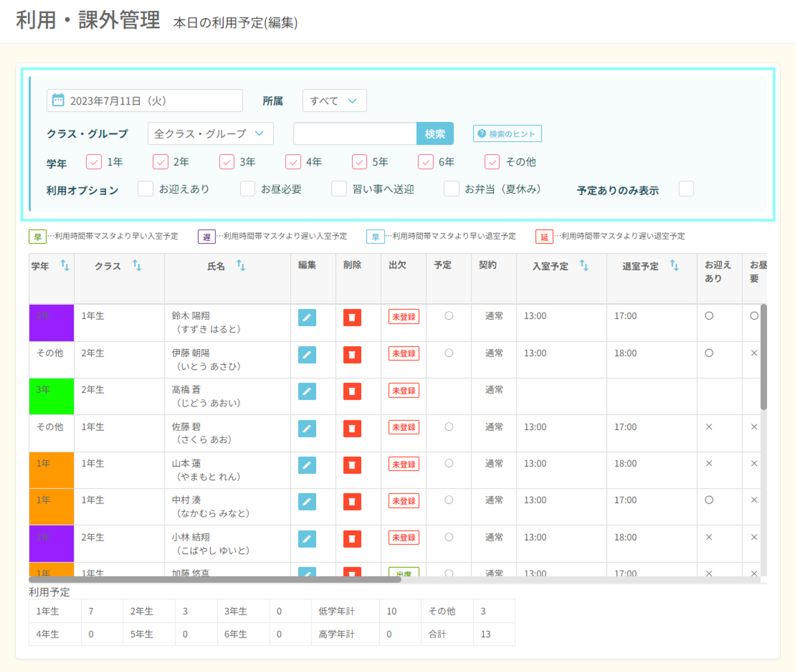The image size is (796, 672).
Task: Click the blue 早 early-exit legend badge
Action: click(375, 236)
